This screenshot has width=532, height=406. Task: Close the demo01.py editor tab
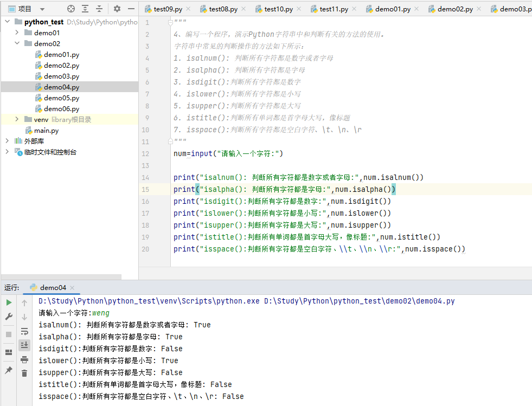[416, 9]
